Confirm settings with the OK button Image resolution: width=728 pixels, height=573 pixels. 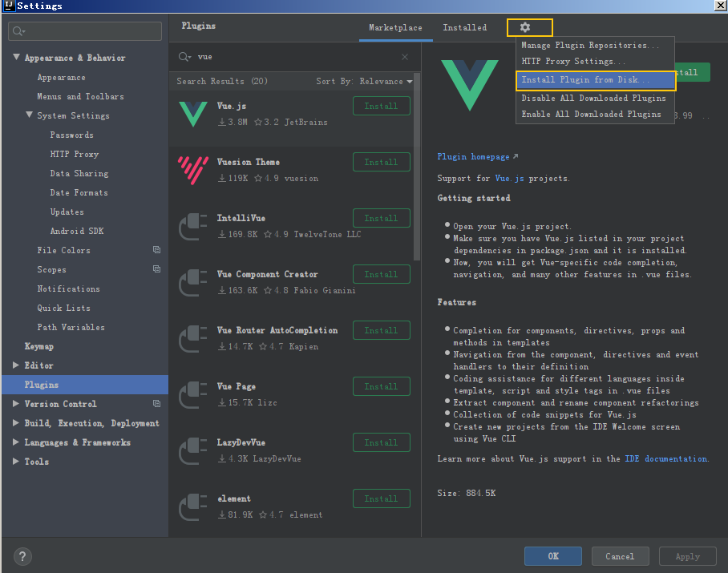coord(553,556)
